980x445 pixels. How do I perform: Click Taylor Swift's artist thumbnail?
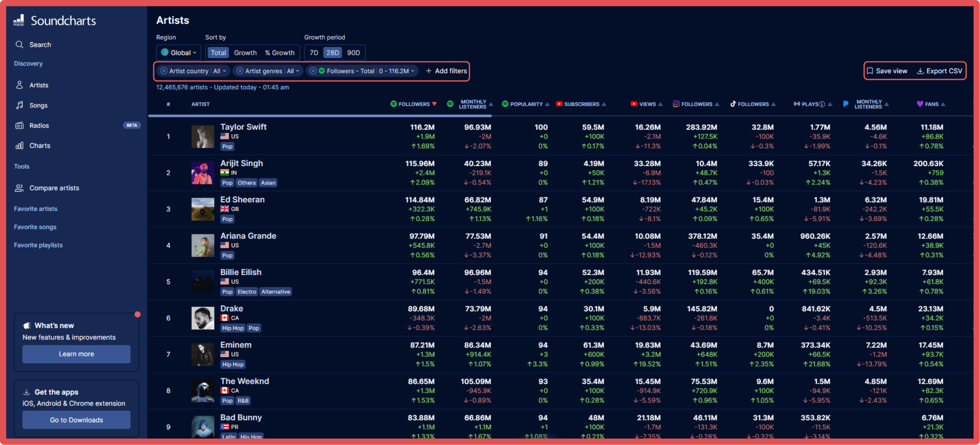(203, 136)
